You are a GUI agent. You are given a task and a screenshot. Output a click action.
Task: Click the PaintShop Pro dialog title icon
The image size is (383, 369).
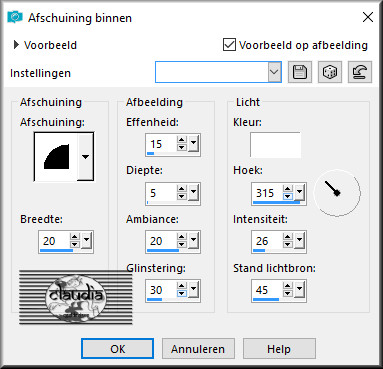pyautogui.click(x=15, y=17)
